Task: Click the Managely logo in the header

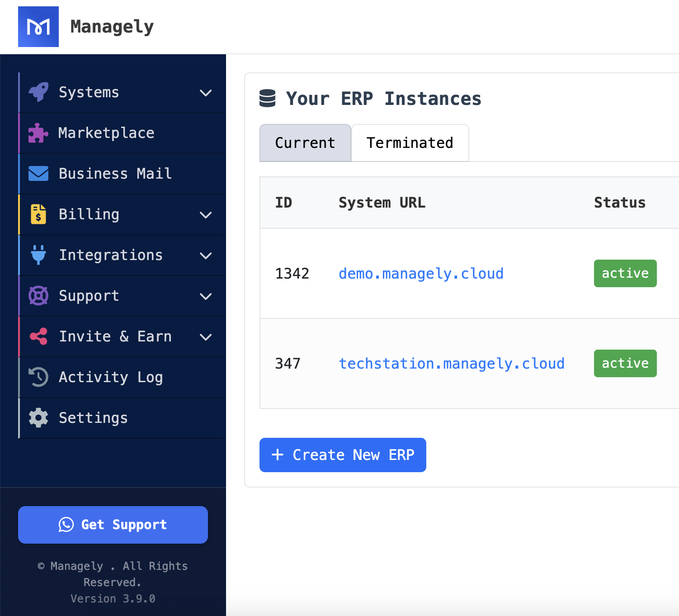Action: point(38,26)
